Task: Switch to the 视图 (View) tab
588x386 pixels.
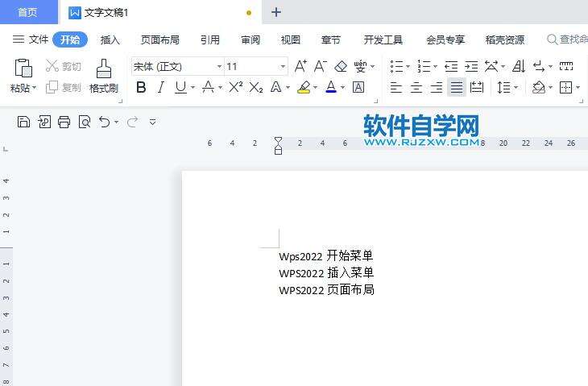Action: tap(291, 39)
